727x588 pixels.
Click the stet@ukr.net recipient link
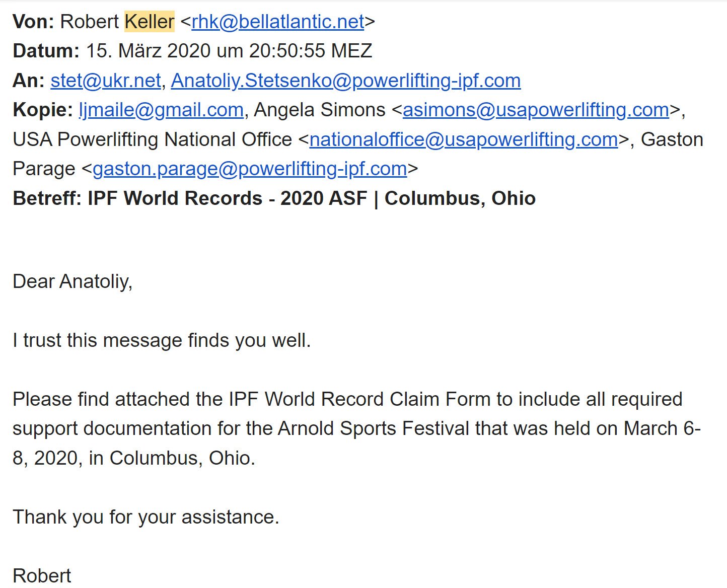click(x=106, y=81)
